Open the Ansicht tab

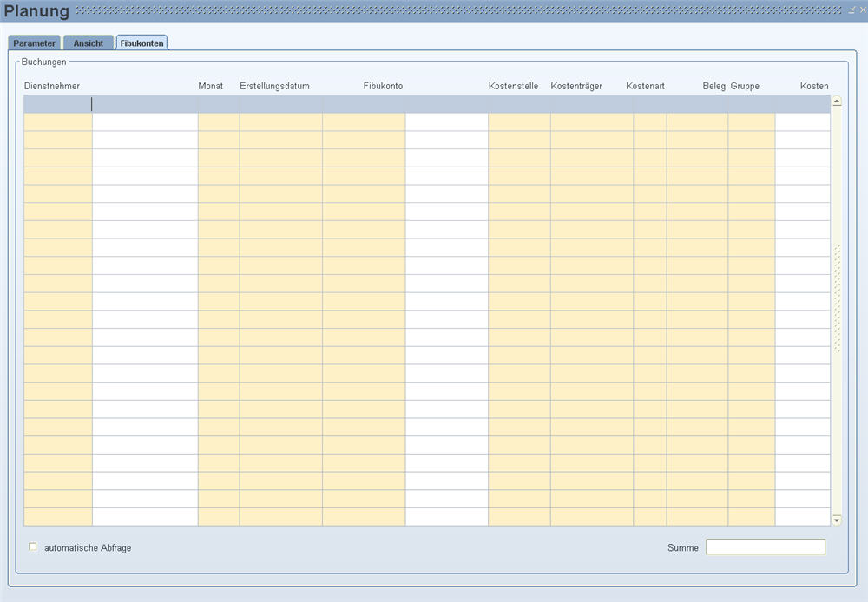click(88, 43)
